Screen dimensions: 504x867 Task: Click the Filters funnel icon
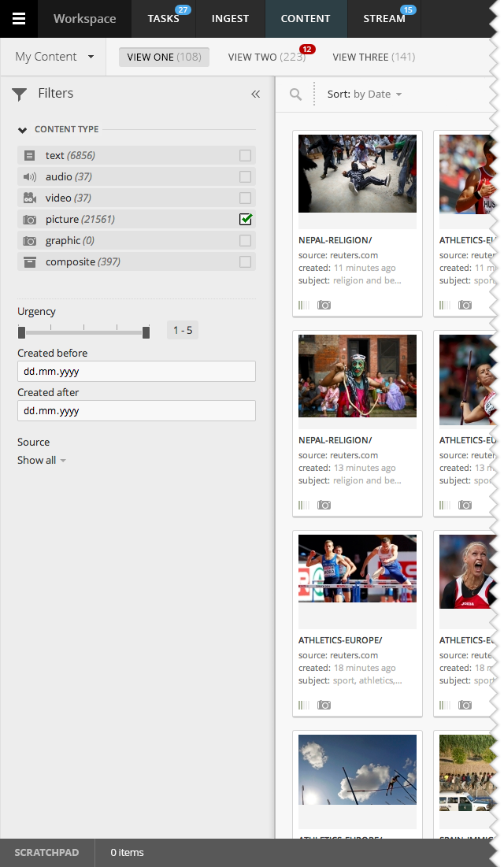coord(20,94)
